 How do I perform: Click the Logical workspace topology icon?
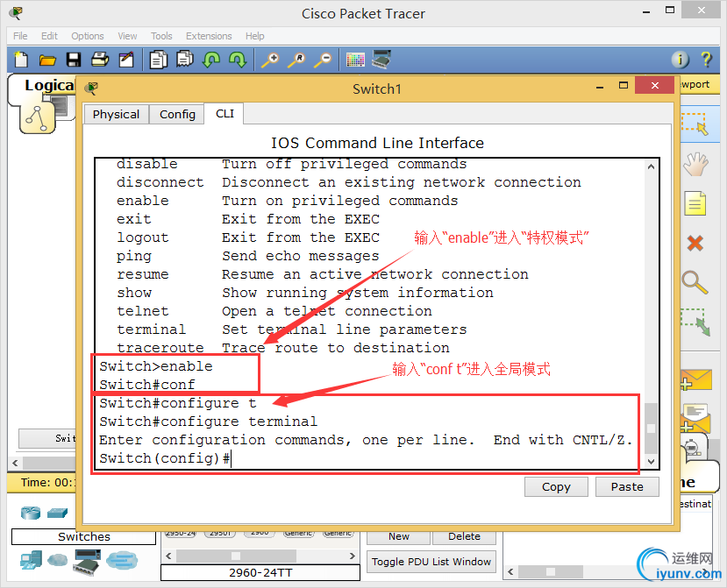click(x=37, y=118)
